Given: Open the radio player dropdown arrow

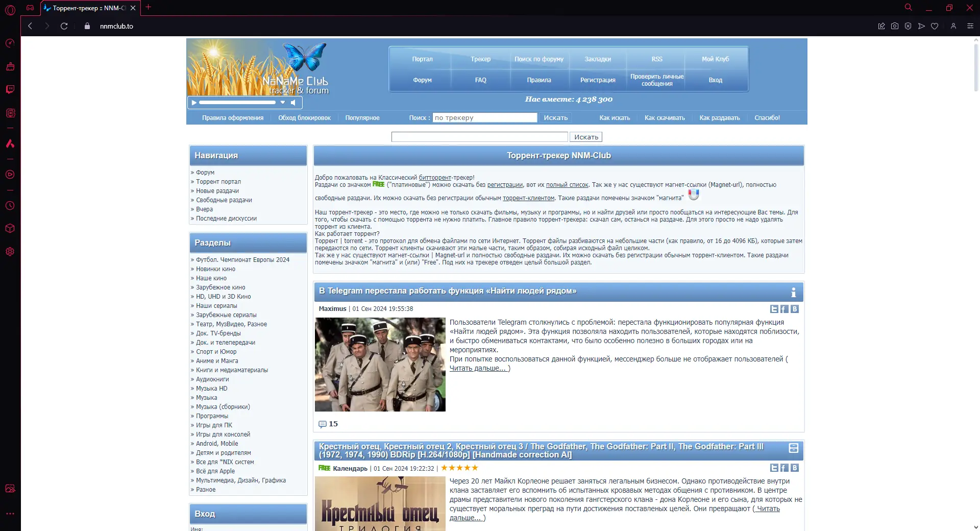Looking at the screenshot, I should point(283,103).
